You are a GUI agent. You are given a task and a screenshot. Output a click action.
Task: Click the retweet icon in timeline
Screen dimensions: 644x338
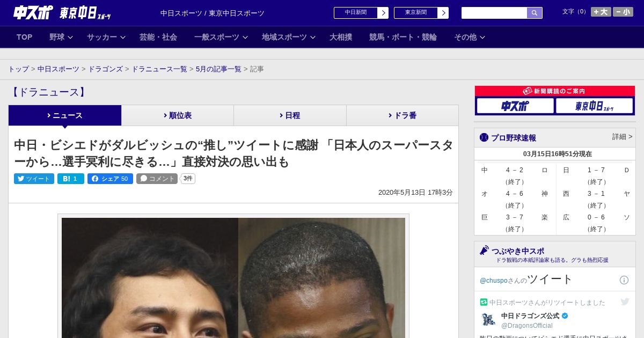[484, 302]
